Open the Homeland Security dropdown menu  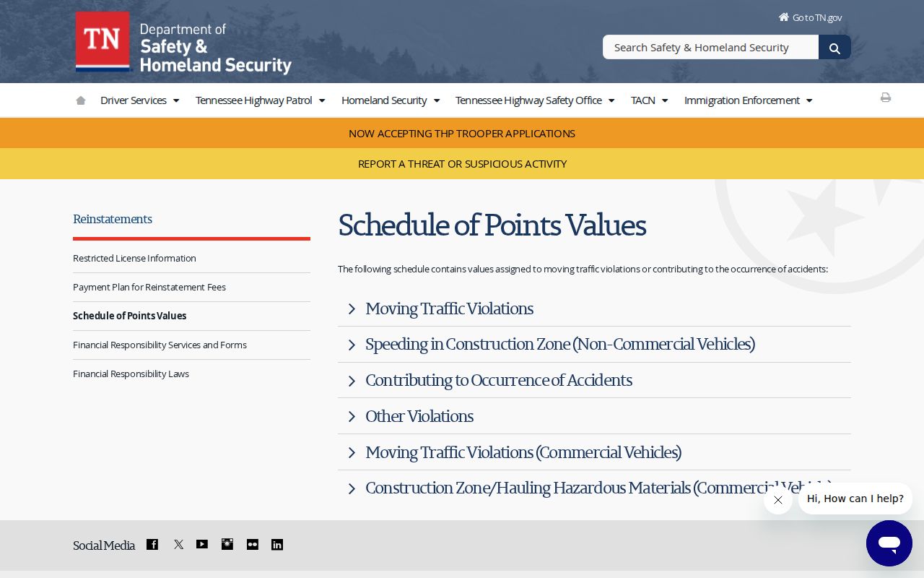click(391, 100)
